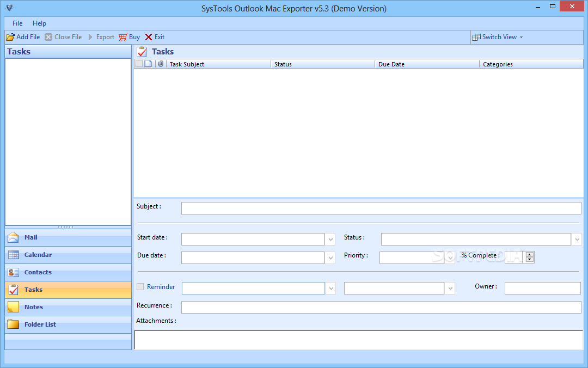Click the Close File icon
Image resolution: width=588 pixels, height=368 pixels.
pyautogui.click(x=48, y=37)
